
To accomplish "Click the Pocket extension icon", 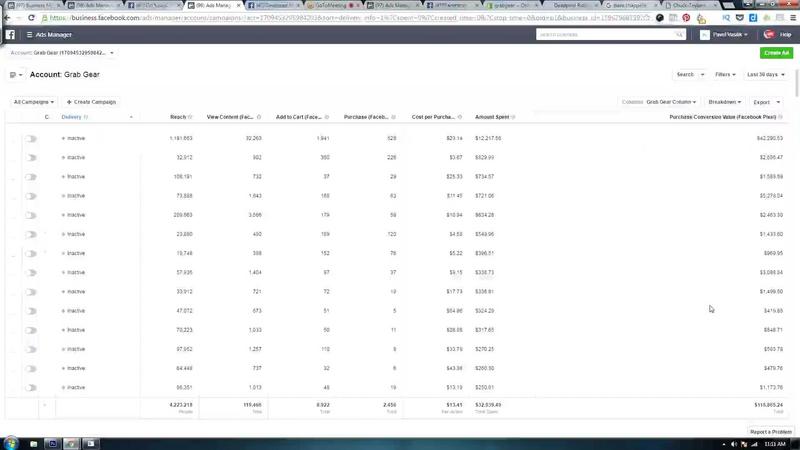I will pyautogui.click(x=740, y=18).
